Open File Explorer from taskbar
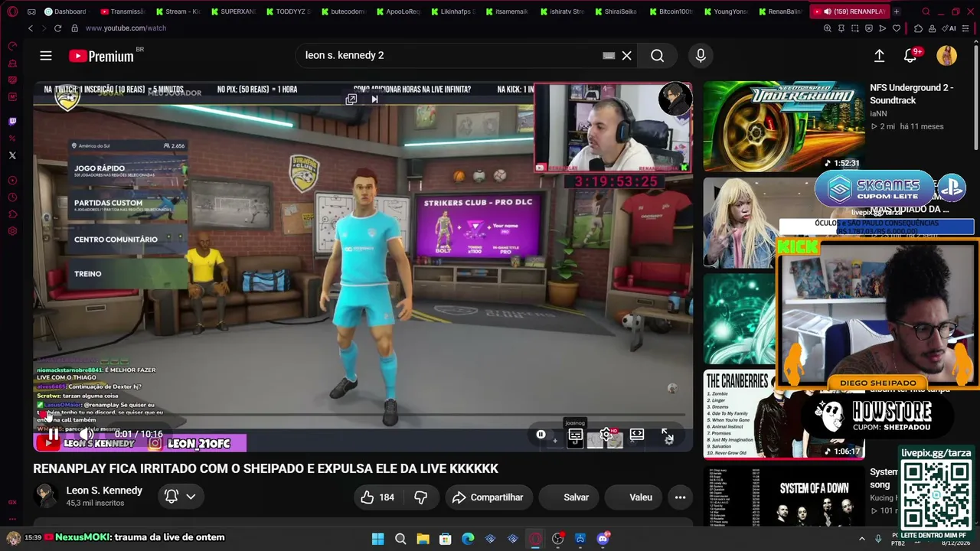This screenshot has height=551, width=980. [x=423, y=539]
